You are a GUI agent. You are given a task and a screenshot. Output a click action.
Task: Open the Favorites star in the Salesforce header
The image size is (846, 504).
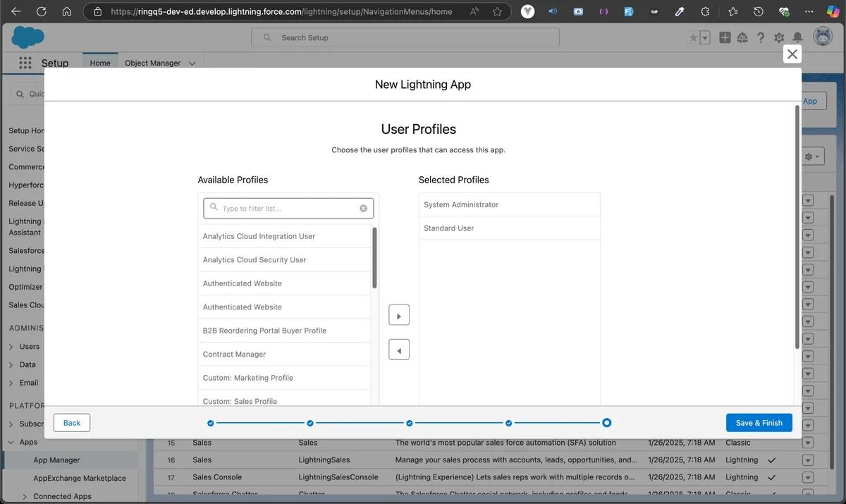[x=693, y=38]
